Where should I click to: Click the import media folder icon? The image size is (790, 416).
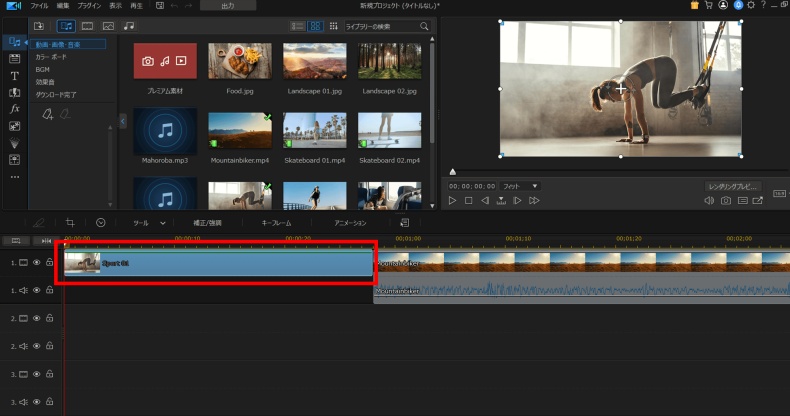39,25
